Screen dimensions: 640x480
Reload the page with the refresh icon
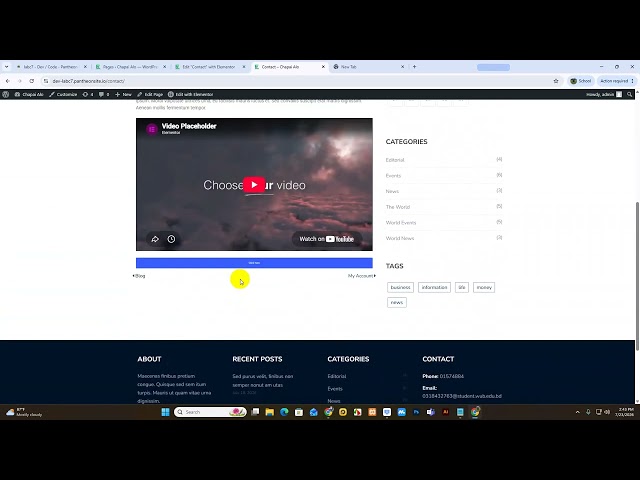(31, 81)
